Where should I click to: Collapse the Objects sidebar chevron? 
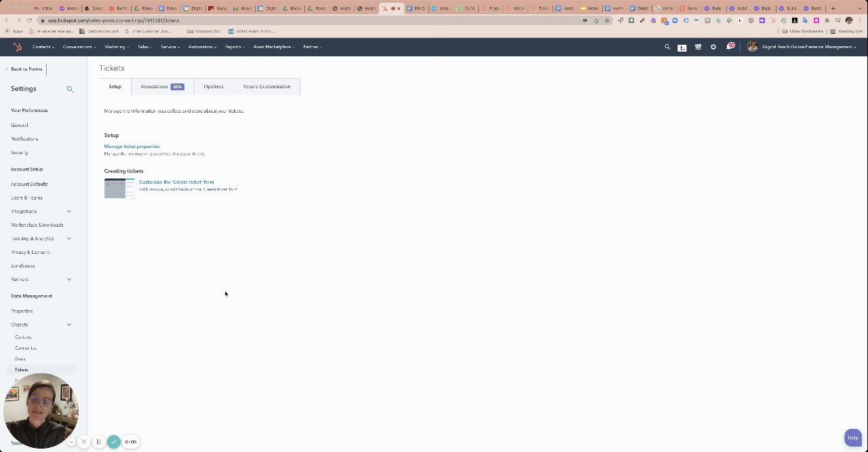[68, 325]
